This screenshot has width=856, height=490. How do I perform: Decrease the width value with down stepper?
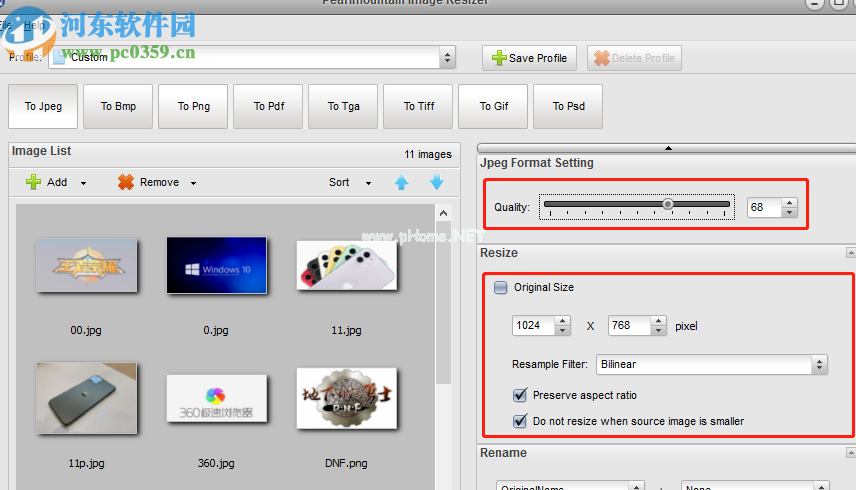[x=562, y=331]
